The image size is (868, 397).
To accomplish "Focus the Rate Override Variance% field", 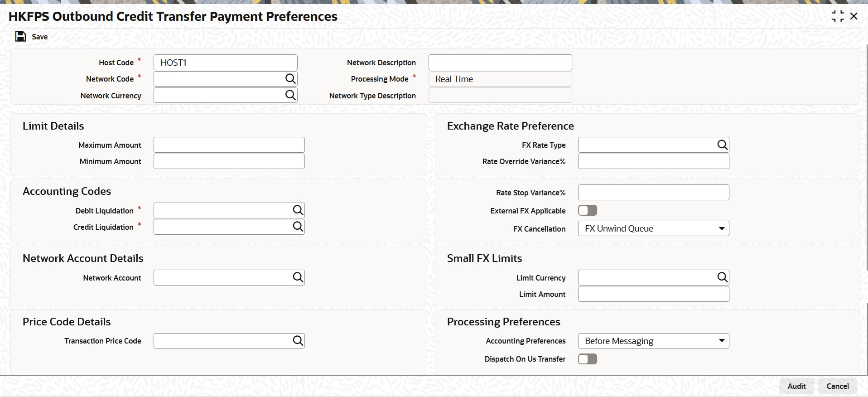I will click(653, 161).
